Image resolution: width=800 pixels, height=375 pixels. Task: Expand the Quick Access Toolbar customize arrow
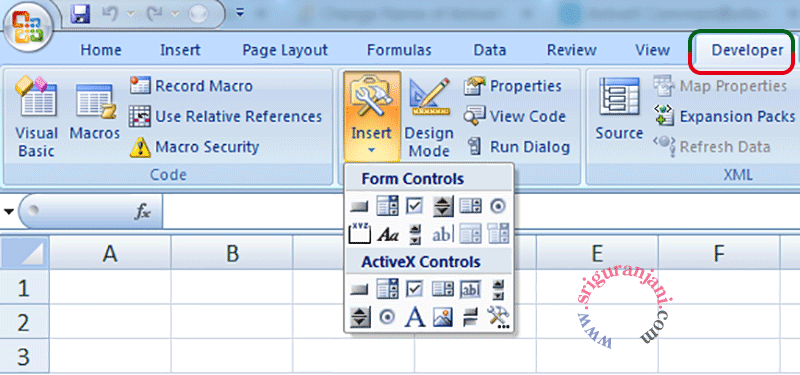[x=240, y=13]
